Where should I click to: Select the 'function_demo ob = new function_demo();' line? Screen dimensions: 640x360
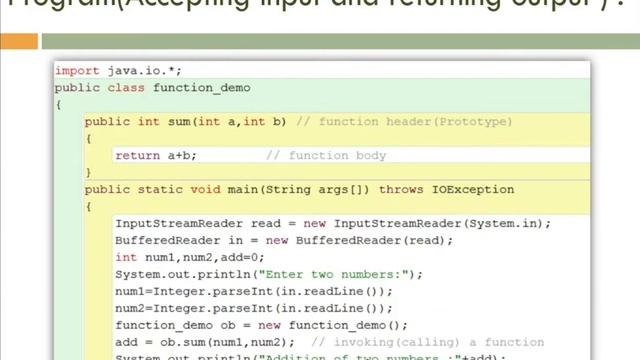point(261,325)
